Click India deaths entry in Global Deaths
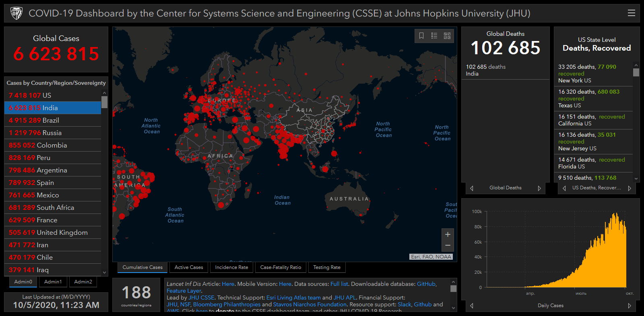The image size is (644, 316). click(x=506, y=70)
